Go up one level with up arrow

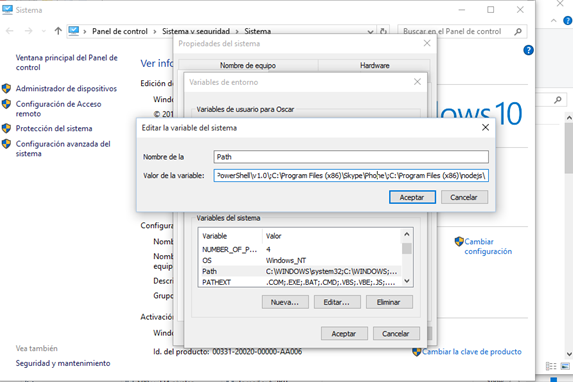tap(58, 31)
